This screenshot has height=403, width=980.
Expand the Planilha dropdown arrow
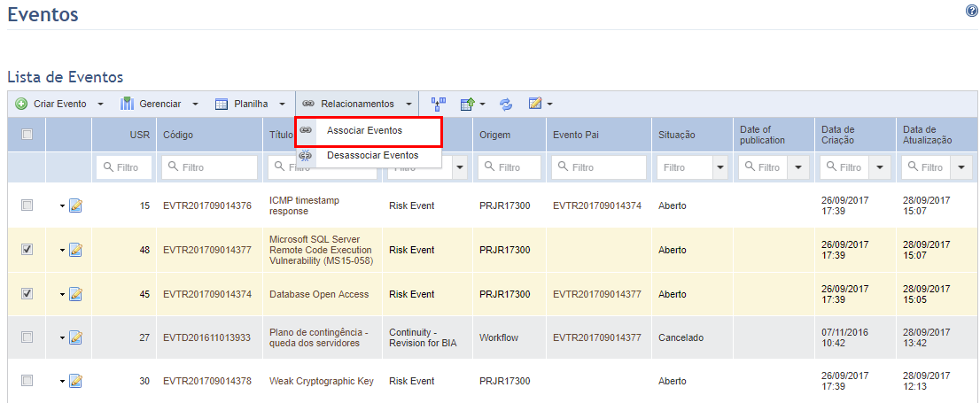click(282, 105)
